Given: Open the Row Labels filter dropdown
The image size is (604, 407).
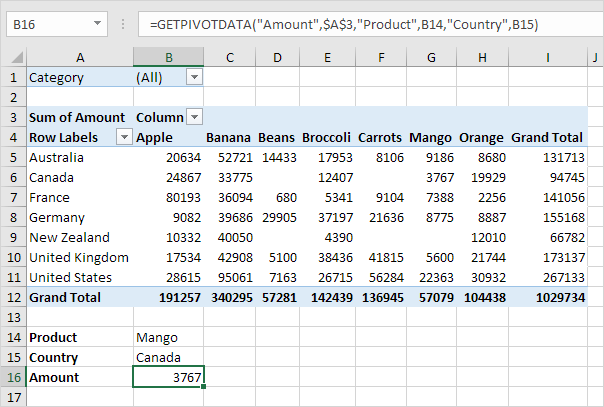Looking at the screenshot, I should (x=124, y=137).
